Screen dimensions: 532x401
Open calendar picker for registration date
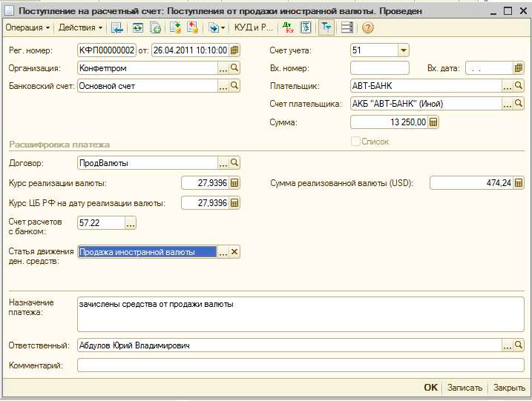click(234, 50)
